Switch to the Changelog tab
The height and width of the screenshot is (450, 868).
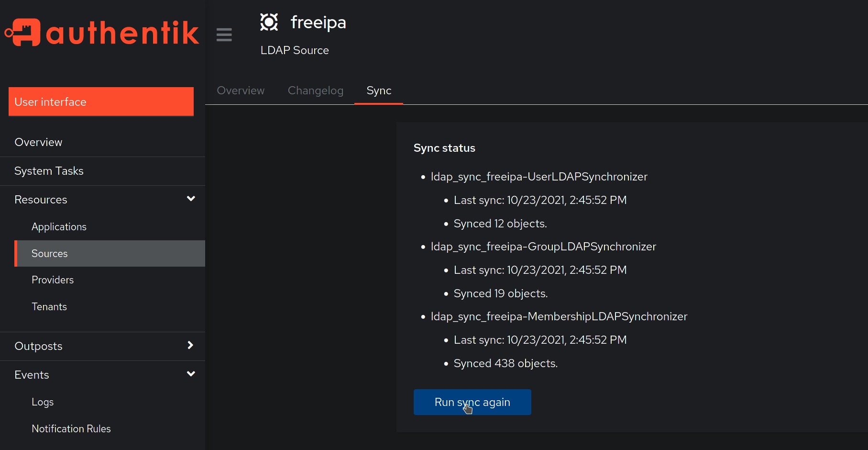pos(316,90)
